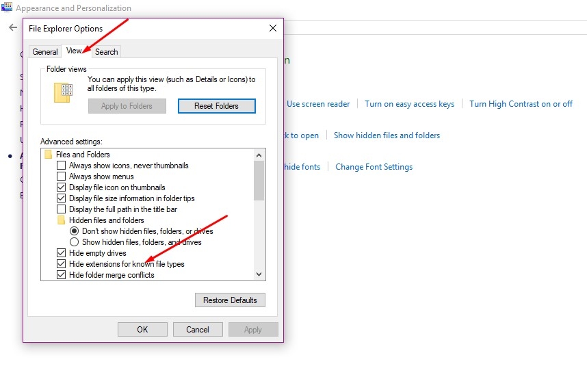This screenshot has height=392, width=587.
Task: Click the Cancel button
Action: coord(198,330)
